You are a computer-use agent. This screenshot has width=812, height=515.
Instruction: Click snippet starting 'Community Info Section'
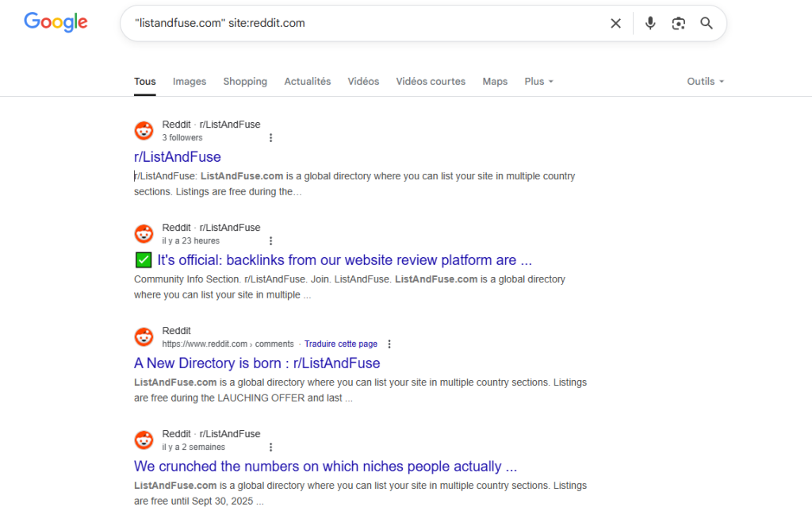pyautogui.click(x=350, y=287)
